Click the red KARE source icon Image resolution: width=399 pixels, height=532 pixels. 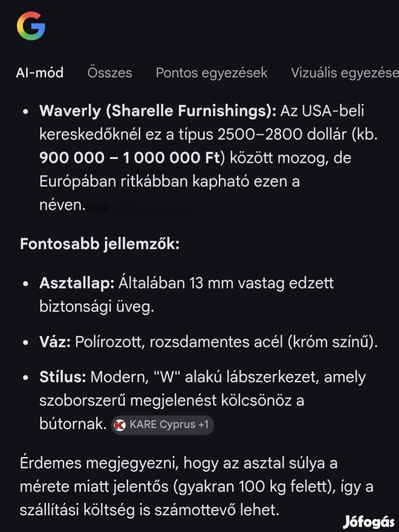120,425
